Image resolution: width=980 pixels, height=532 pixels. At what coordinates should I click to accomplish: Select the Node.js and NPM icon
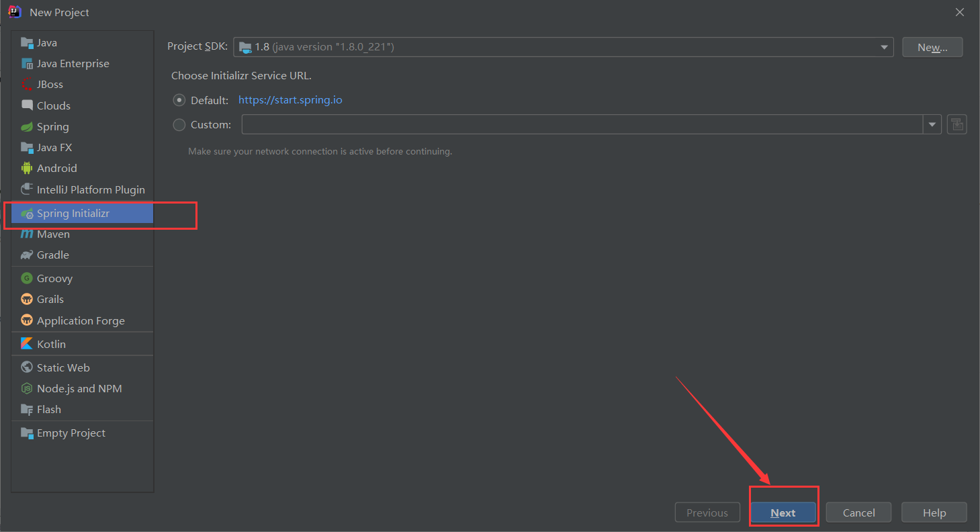[x=27, y=388]
